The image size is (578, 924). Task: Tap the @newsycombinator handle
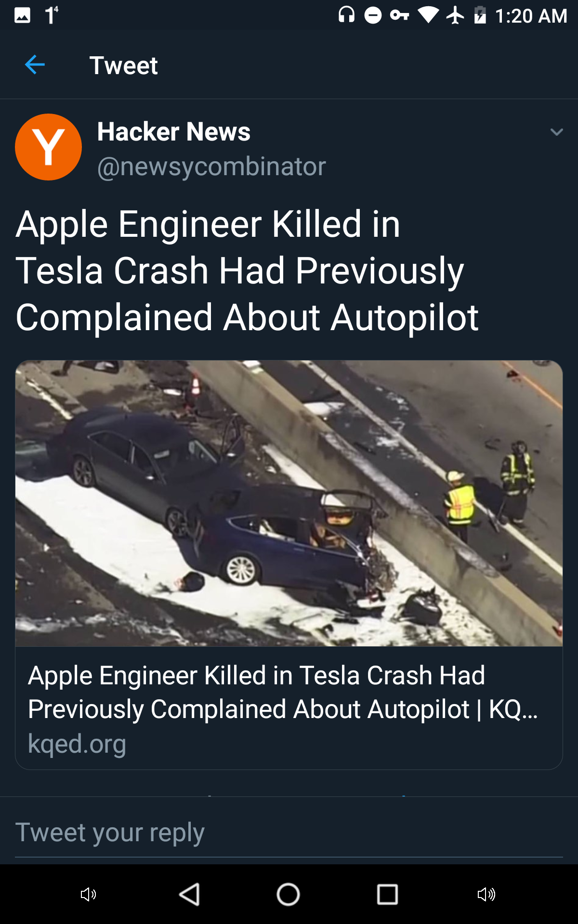[x=211, y=167]
